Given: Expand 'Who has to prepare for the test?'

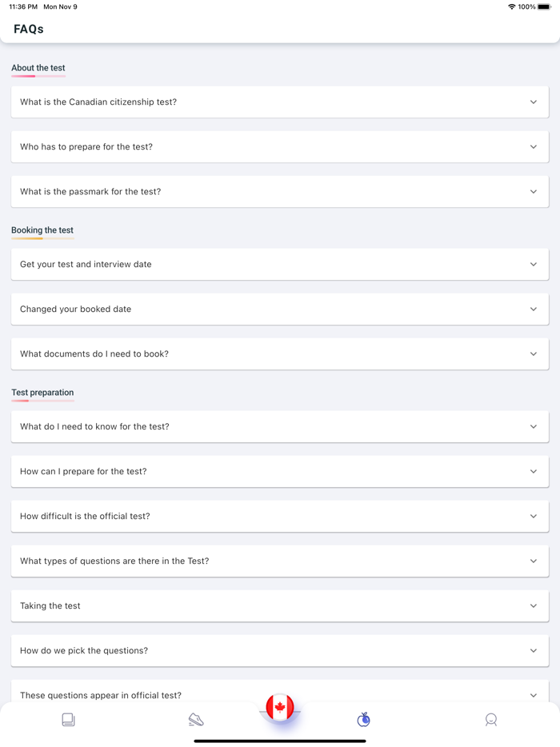Looking at the screenshot, I should pyautogui.click(x=280, y=146).
